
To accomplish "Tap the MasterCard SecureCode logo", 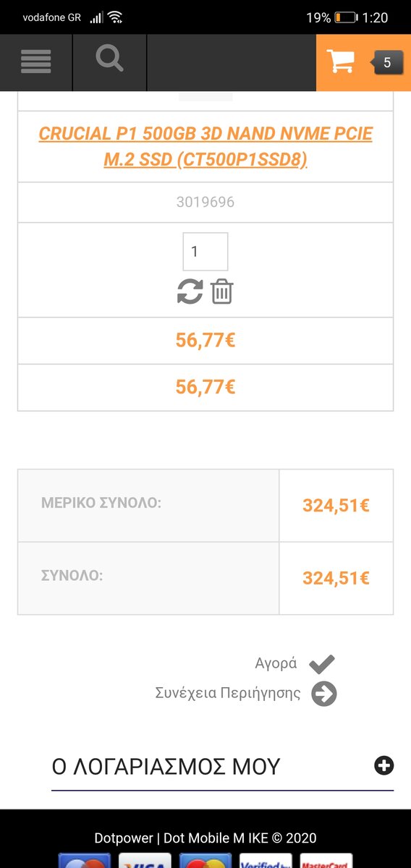I will coord(326,861).
